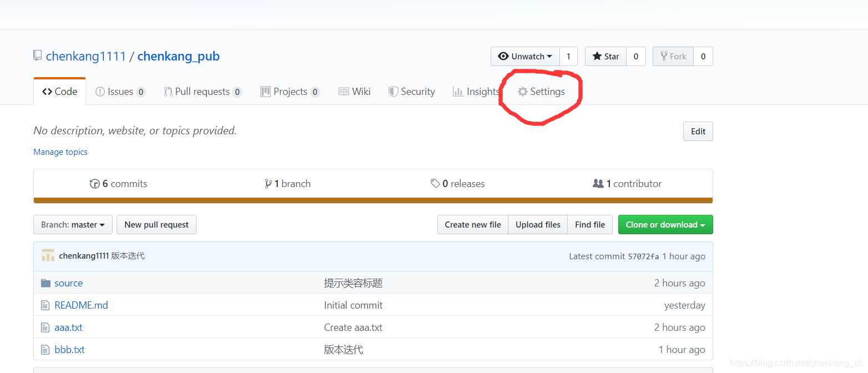The image size is (868, 373).
Task: Open README.md file
Action: (x=81, y=305)
